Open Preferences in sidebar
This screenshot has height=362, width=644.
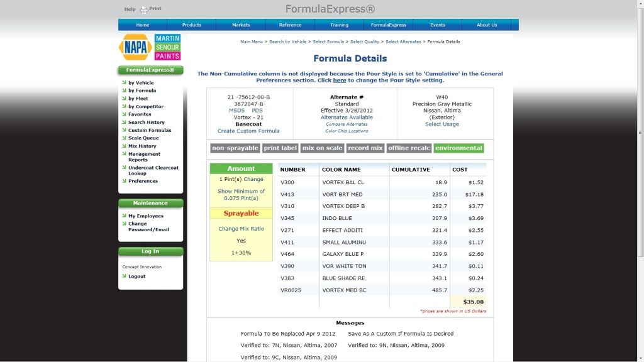143,180
